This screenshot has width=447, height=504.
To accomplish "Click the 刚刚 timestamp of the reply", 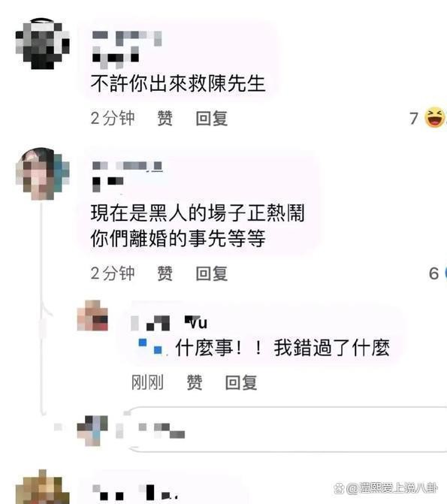I will point(147,382).
